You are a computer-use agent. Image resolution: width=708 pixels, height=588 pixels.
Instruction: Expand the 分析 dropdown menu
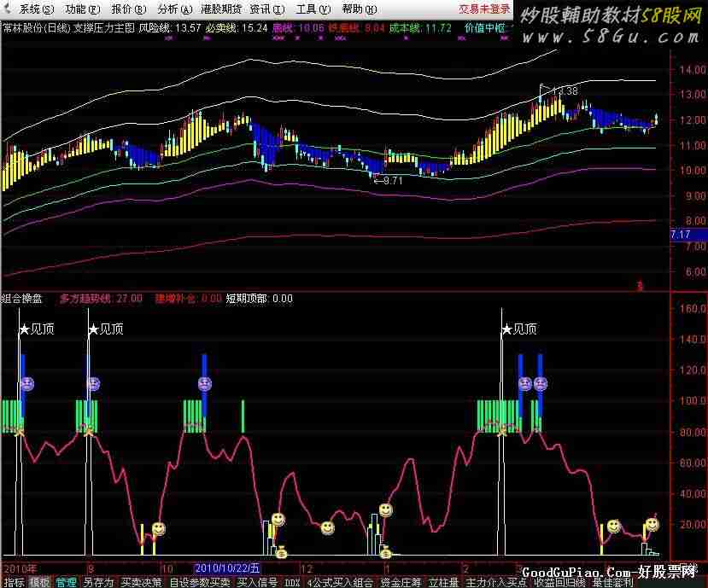click(173, 9)
